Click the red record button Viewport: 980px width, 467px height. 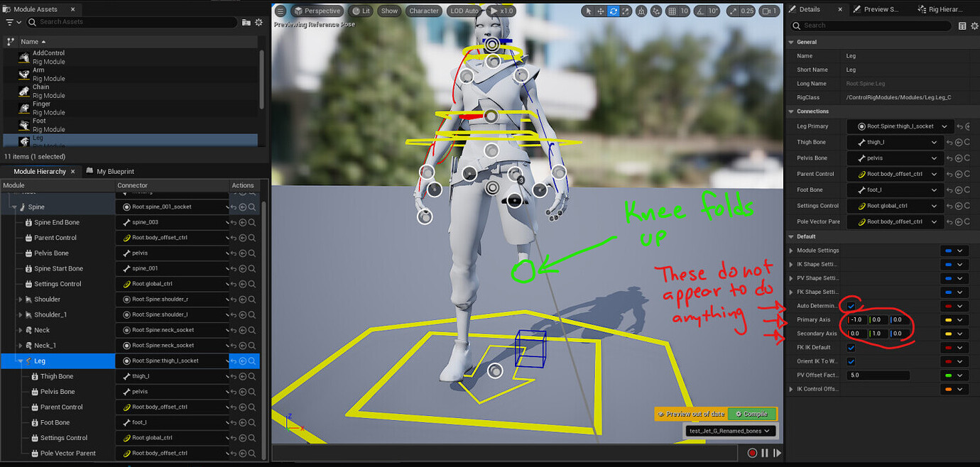tap(752, 453)
